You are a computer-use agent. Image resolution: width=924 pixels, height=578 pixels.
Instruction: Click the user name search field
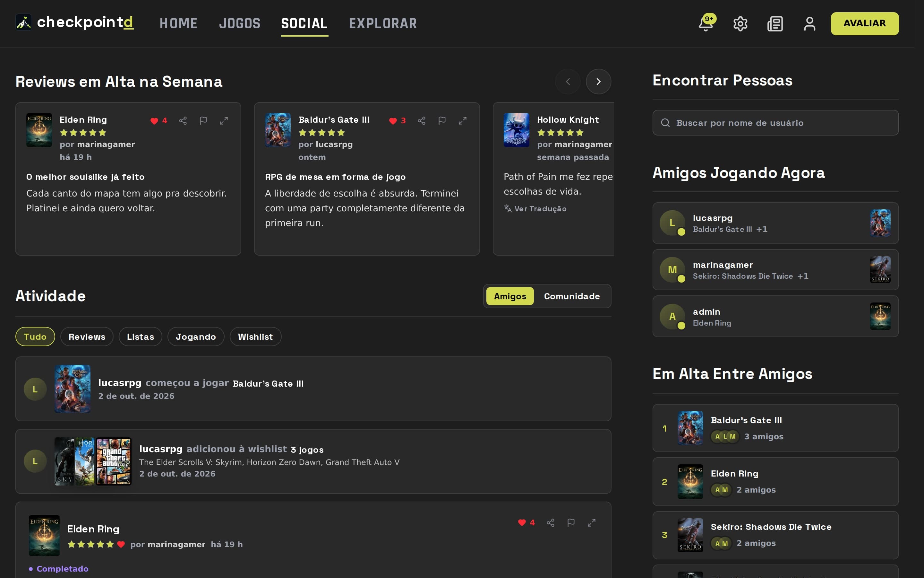point(775,123)
